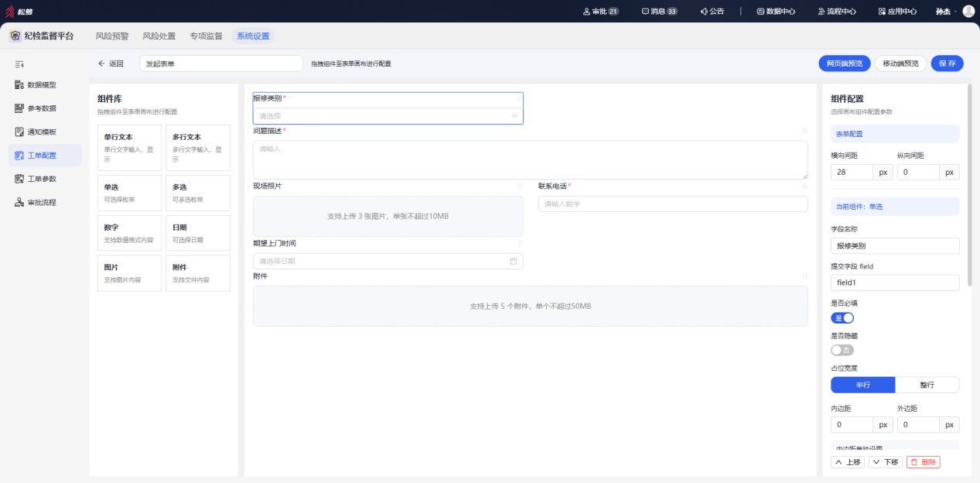Open 数据模型 via its sidebar icon
The image size is (980, 483).
(x=19, y=84)
